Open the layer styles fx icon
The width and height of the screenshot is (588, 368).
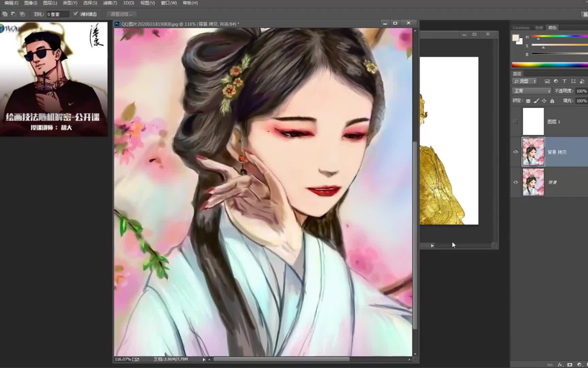click(x=560, y=365)
